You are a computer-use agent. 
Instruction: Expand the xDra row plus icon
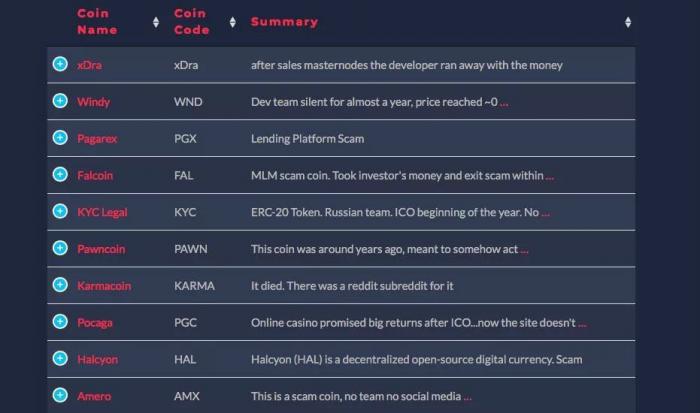pyautogui.click(x=60, y=65)
